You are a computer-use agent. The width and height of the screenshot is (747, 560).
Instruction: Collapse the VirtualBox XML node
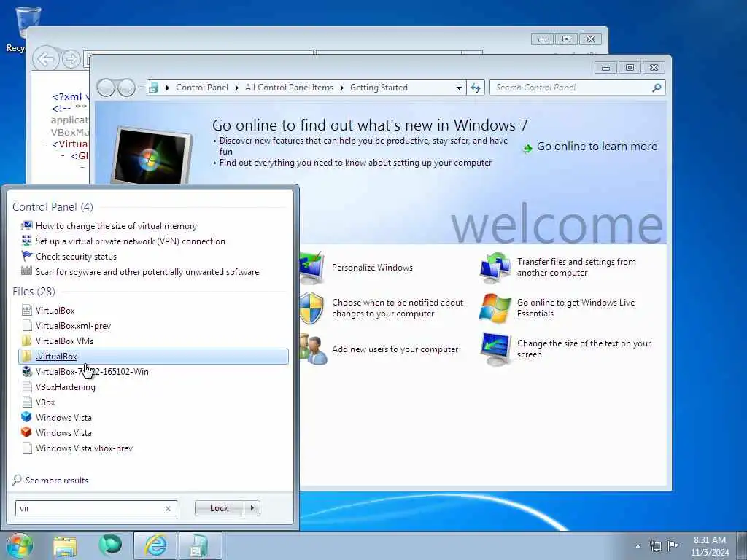coord(44,144)
